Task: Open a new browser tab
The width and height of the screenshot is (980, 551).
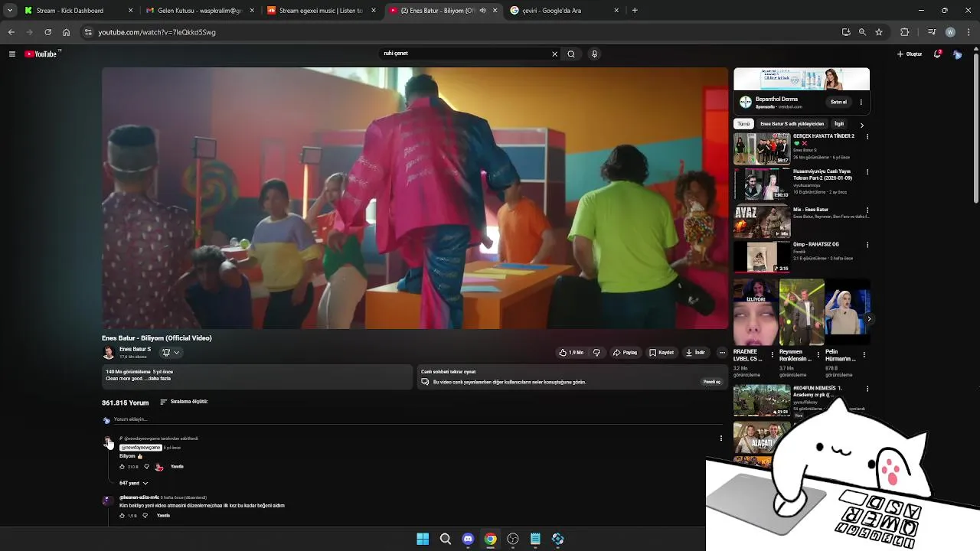Action: tap(635, 11)
